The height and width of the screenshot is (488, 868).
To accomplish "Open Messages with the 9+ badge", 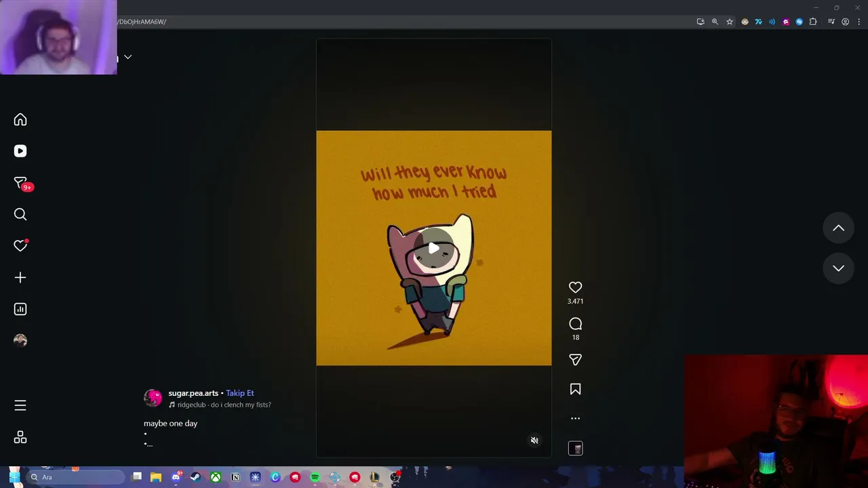I will click(x=20, y=183).
